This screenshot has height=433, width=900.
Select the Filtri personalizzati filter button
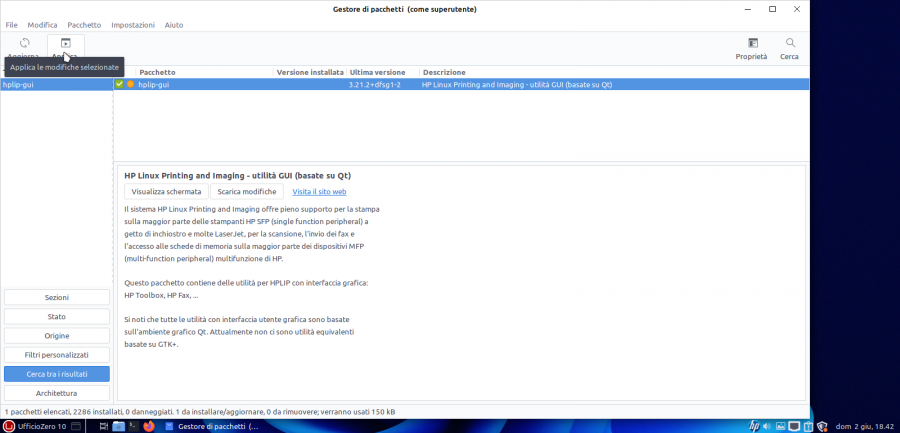(x=57, y=355)
